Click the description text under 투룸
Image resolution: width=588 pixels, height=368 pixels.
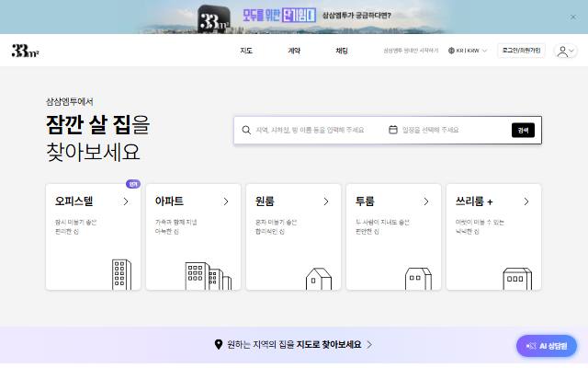click(382, 227)
